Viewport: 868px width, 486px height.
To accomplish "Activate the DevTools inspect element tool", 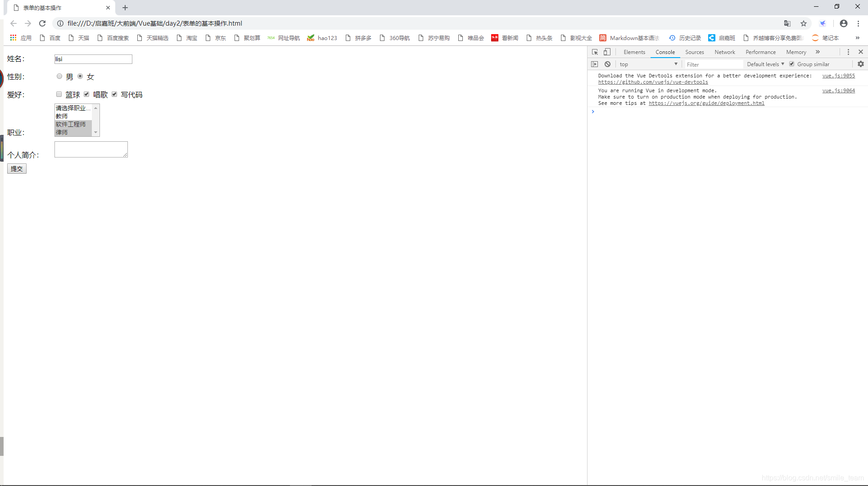I will [x=595, y=52].
